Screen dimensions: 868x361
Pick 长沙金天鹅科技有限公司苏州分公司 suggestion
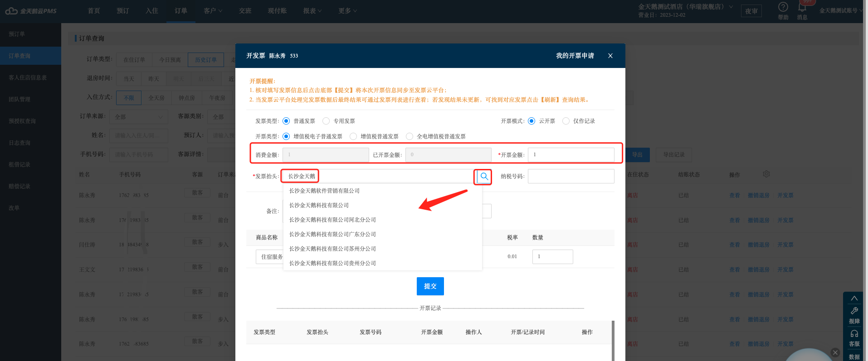coord(382,249)
